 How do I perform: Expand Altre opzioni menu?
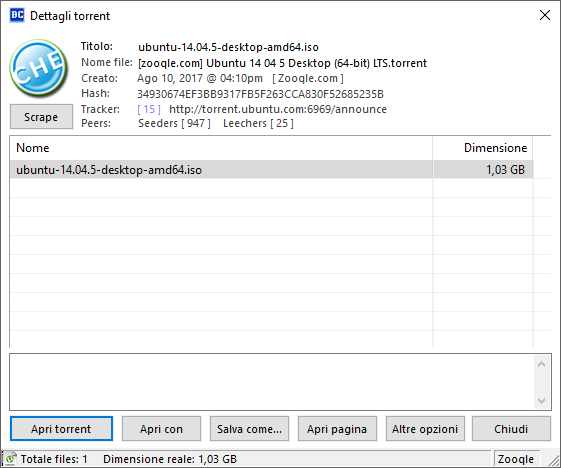425,429
